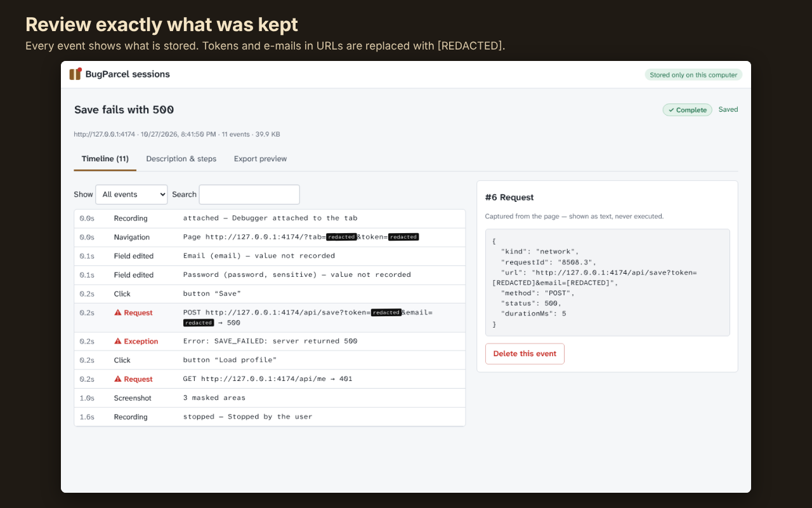Select Email field edited row

[x=270, y=256]
